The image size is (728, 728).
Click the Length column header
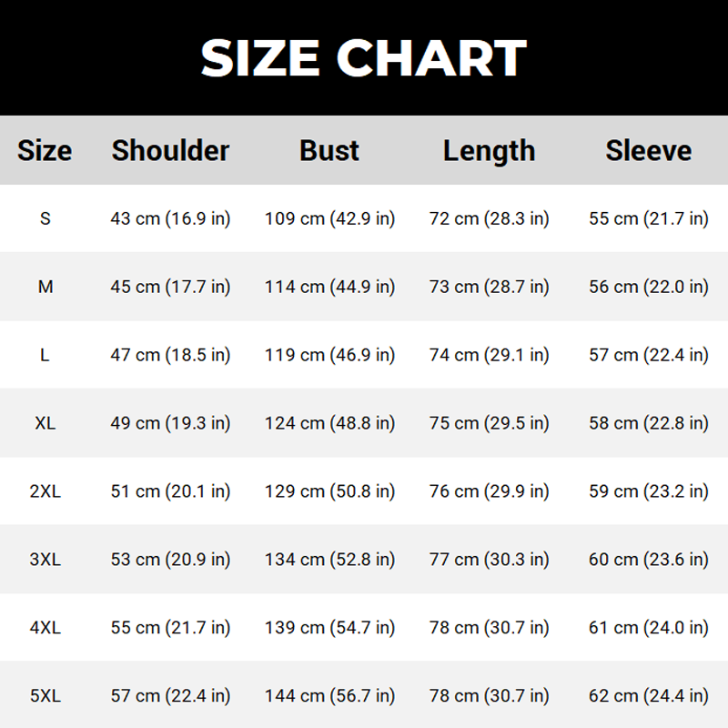(489, 151)
